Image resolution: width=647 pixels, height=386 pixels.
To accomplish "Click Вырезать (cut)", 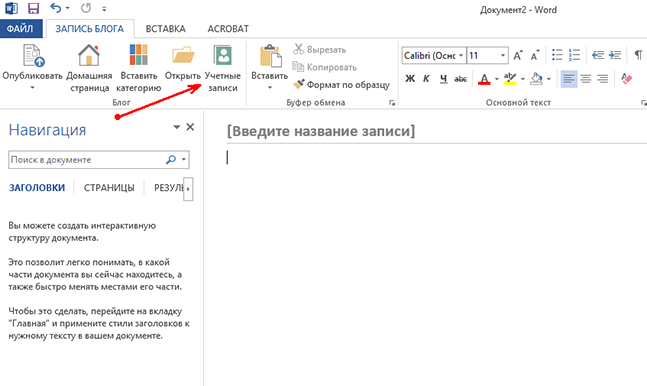I will point(319,50).
